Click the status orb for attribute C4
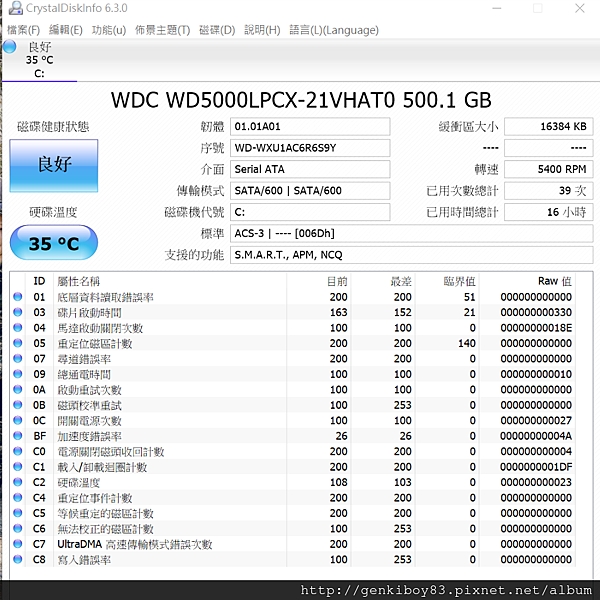Image resolution: width=600 pixels, height=600 pixels. tap(18, 497)
